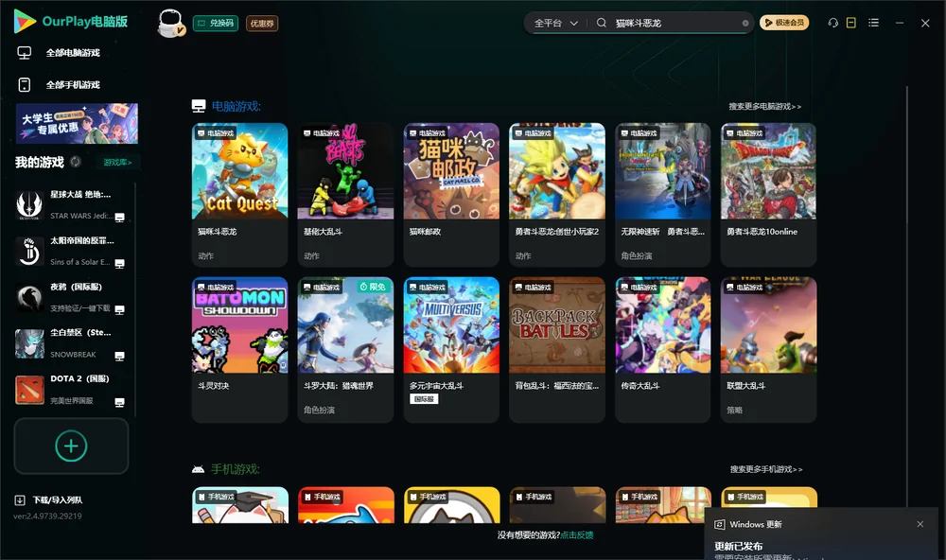Viewport: 946px width, 560px height.
Task: Click 更新已发布 notification text
Action: click(x=739, y=546)
